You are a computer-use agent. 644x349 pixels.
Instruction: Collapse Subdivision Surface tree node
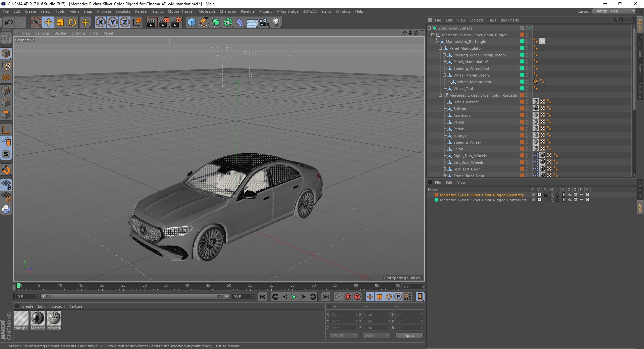pyautogui.click(x=429, y=28)
